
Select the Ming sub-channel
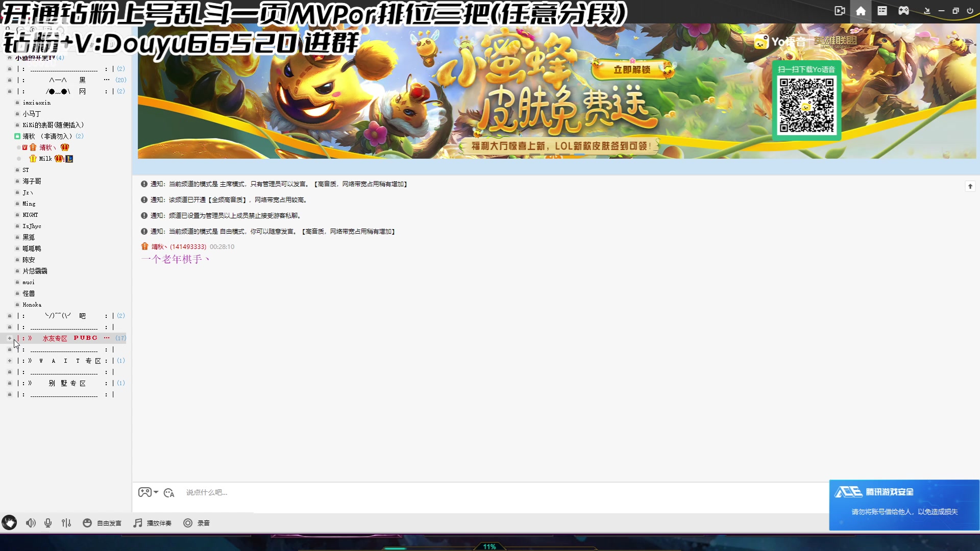coord(29,204)
